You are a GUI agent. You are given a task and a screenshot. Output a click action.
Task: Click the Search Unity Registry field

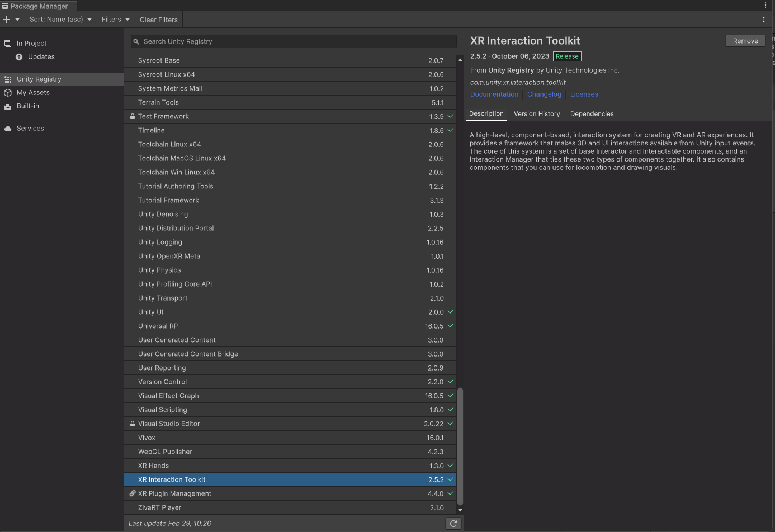pos(293,41)
